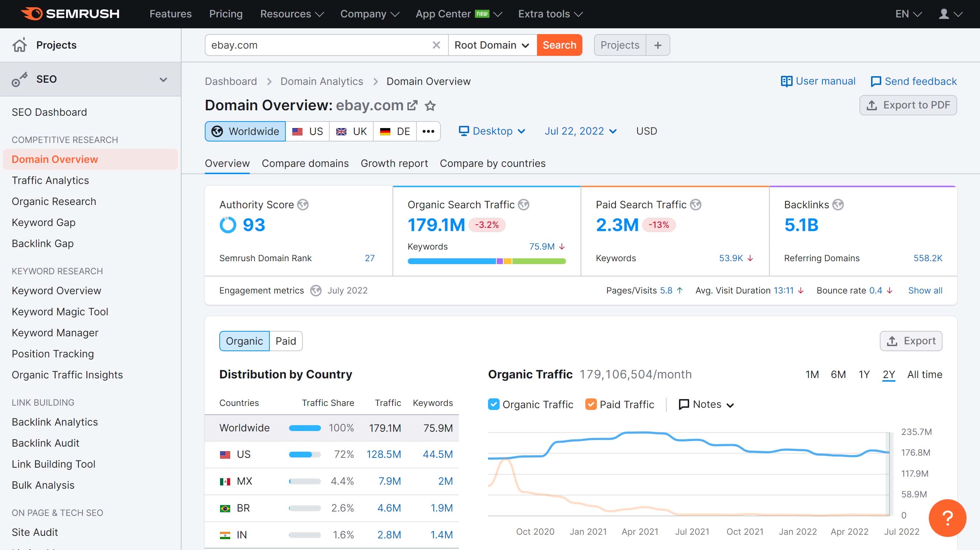Open ebay.com via external link icon
The height and width of the screenshot is (550, 980).
(x=412, y=105)
